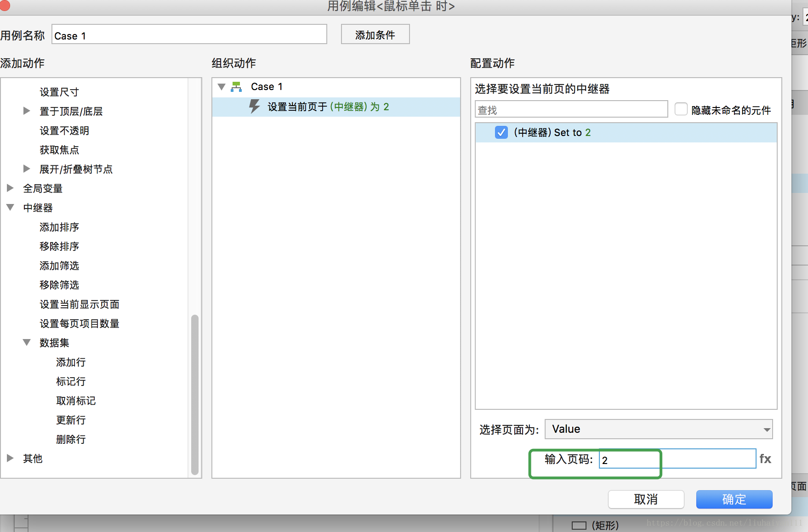Click the 查找 search field
Viewport: 808px width, 532px height.
[571, 109]
